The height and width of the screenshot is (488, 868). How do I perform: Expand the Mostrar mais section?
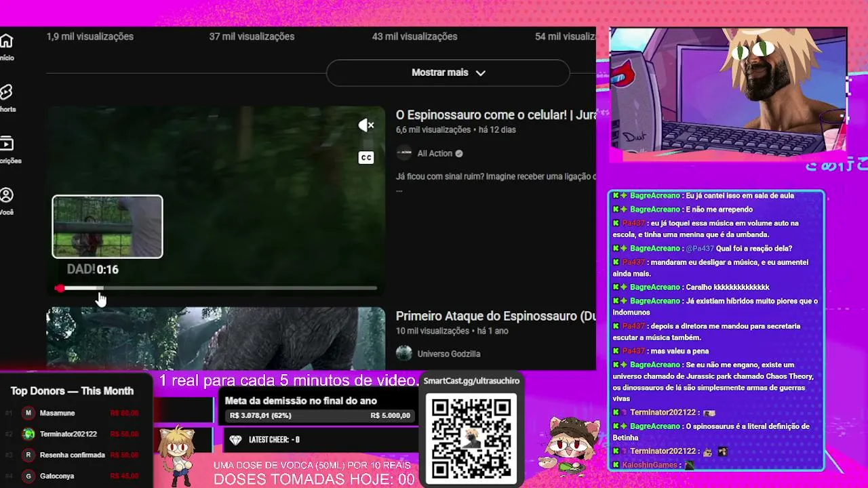[x=448, y=73]
